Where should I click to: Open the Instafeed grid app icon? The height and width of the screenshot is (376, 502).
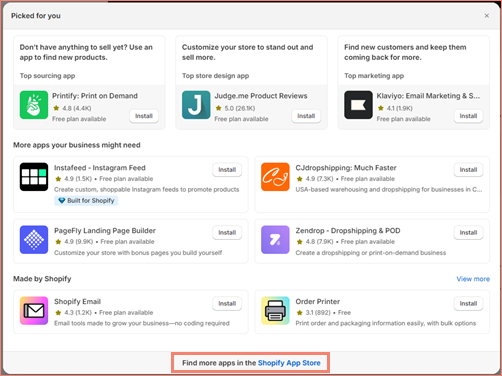click(34, 177)
